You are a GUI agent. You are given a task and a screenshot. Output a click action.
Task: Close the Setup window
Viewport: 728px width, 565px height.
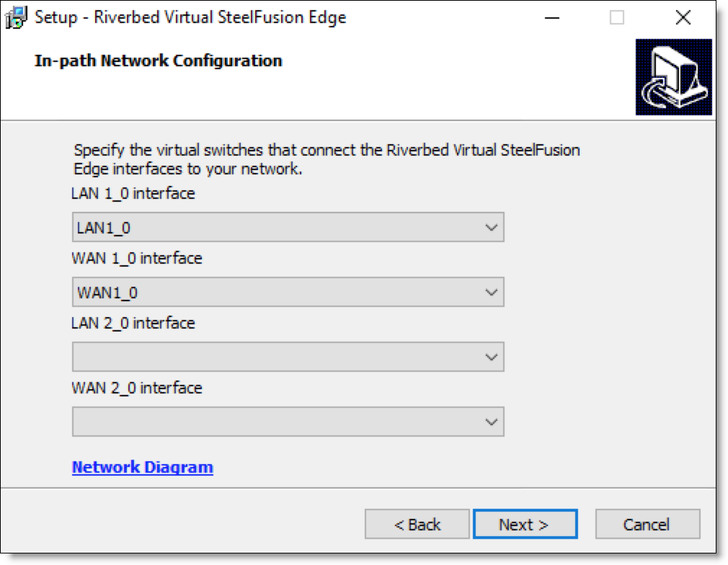pos(683,18)
